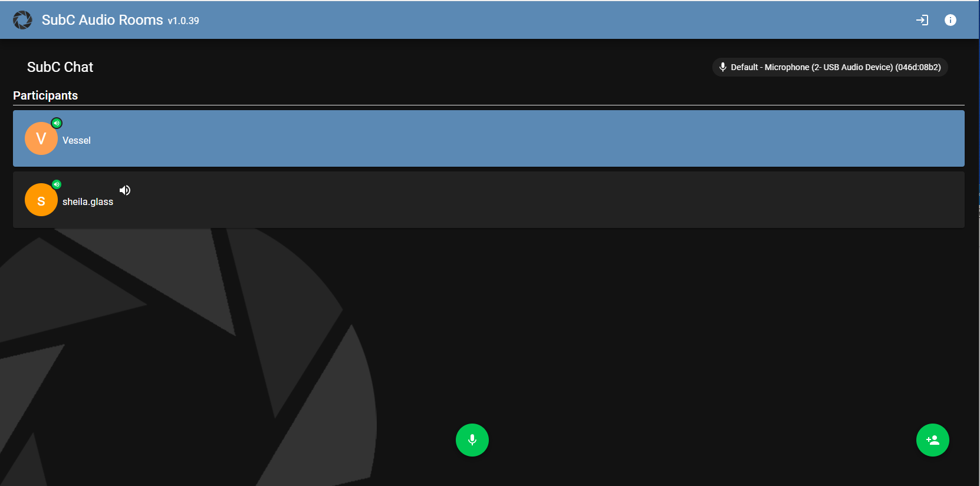The image size is (980, 486).
Task: Click the v1.0.39 version label
Action: coord(183,21)
